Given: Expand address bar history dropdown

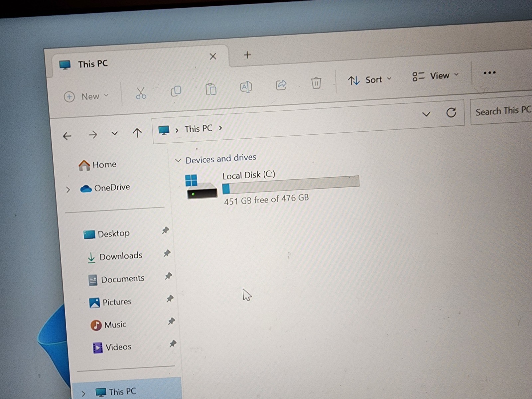Looking at the screenshot, I should click(x=426, y=114).
